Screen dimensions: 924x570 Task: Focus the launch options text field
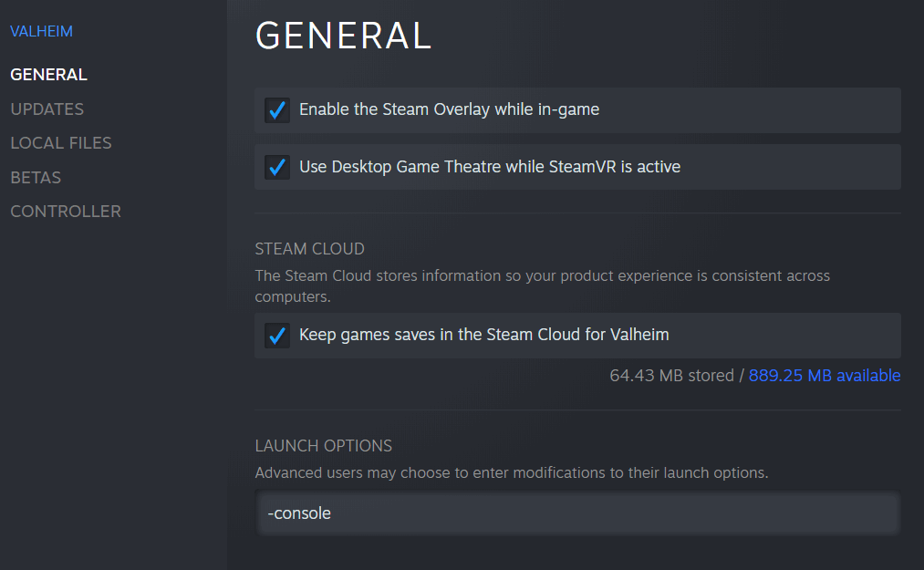pyautogui.click(x=576, y=513)
